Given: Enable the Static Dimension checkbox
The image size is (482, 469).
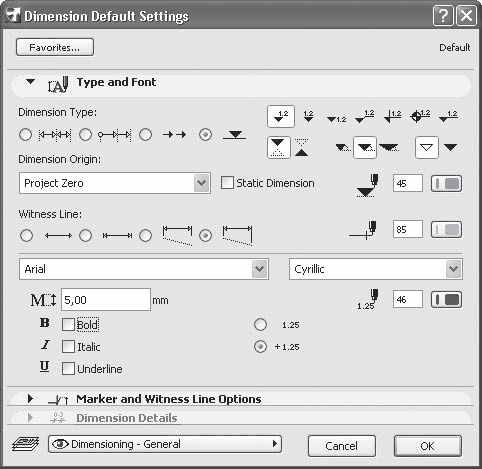Looking at the screenshot, I should click(227, 183).
